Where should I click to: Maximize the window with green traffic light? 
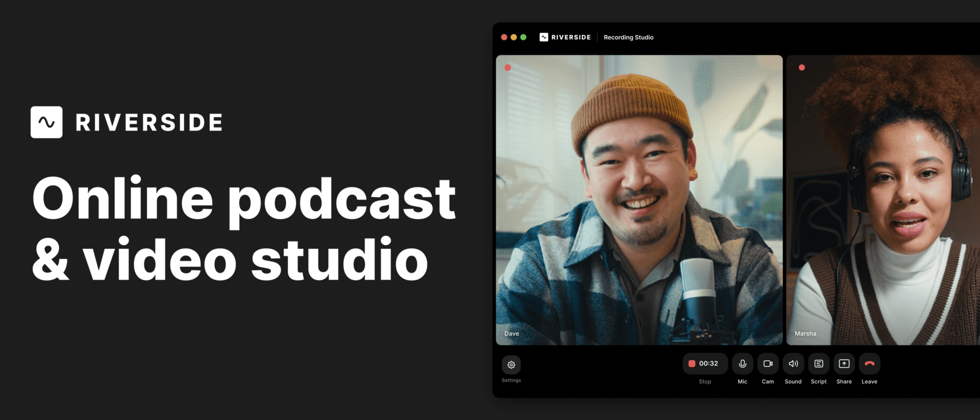[523, 37]
